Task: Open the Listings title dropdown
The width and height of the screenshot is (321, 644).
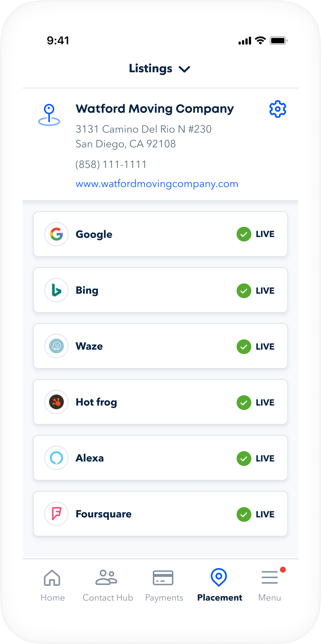Action: (x=151, y=68)
